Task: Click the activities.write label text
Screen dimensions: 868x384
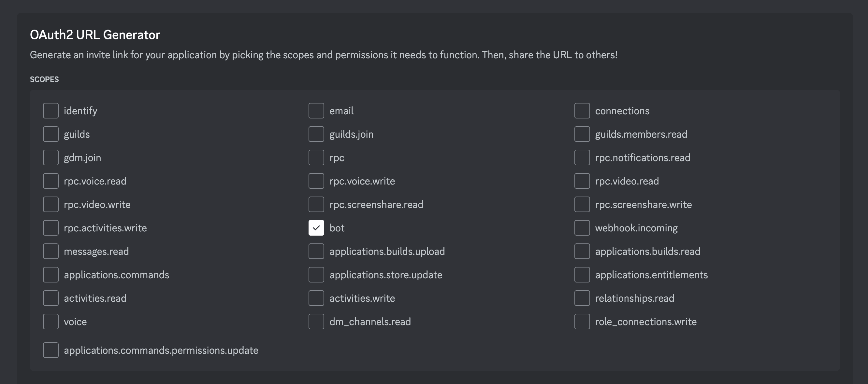Action: click(x=362, y=298)
